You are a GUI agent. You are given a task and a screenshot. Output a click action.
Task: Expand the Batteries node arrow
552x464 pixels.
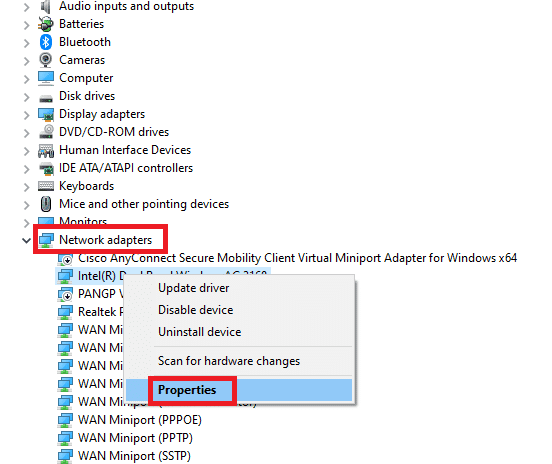coord(26,25)
